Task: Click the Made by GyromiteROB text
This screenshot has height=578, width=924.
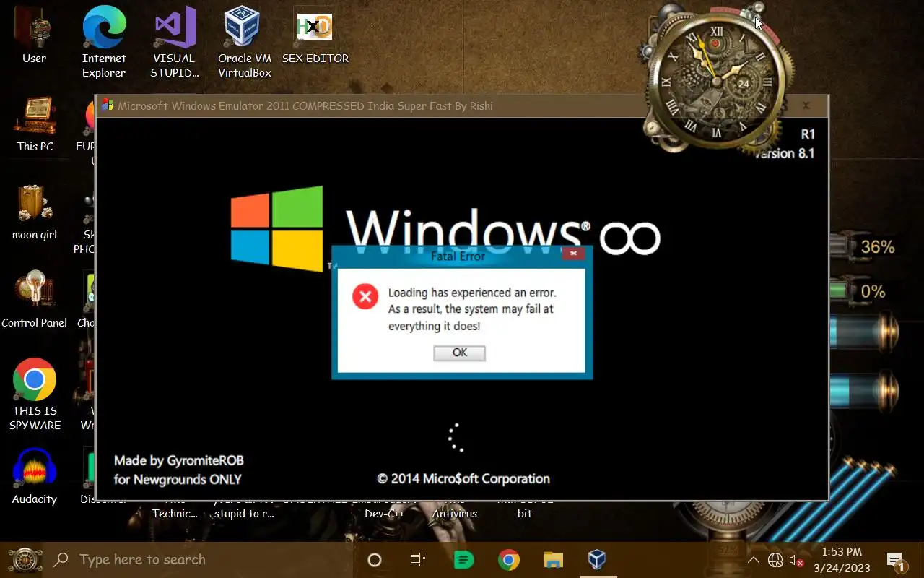Action: coord(179,460)
